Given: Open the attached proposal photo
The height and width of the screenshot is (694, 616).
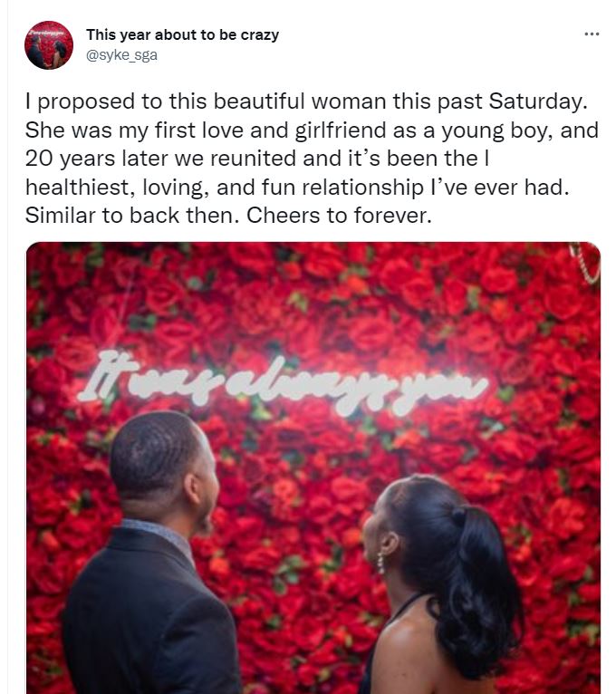Looking at the screenshot, I should [x=313, y=467].
